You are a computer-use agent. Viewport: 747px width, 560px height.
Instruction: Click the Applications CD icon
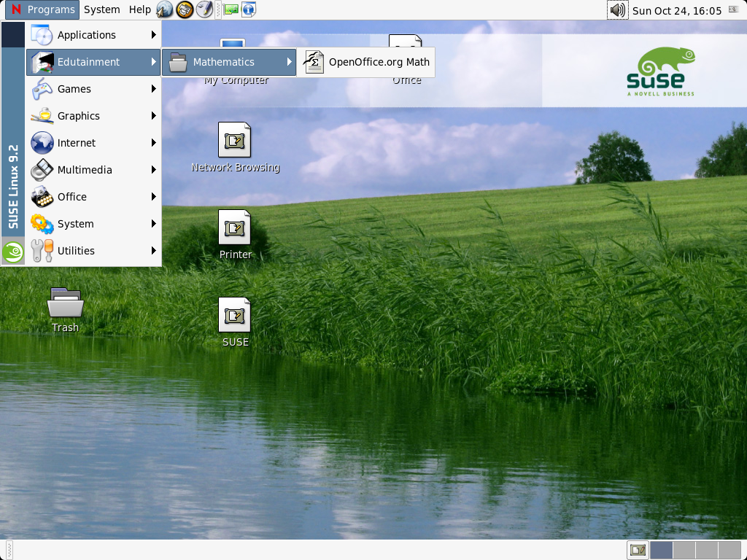42,35
